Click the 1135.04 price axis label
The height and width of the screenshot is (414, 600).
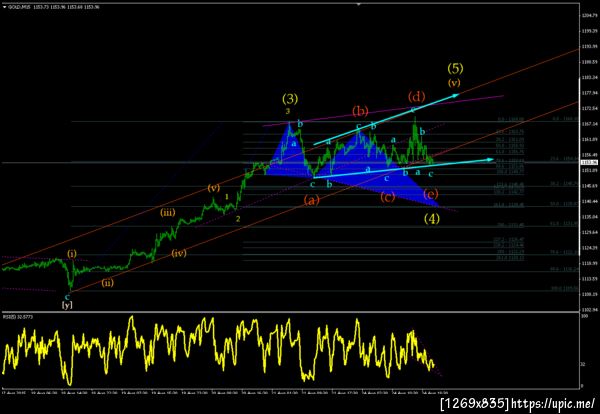(x=590, y=217)
